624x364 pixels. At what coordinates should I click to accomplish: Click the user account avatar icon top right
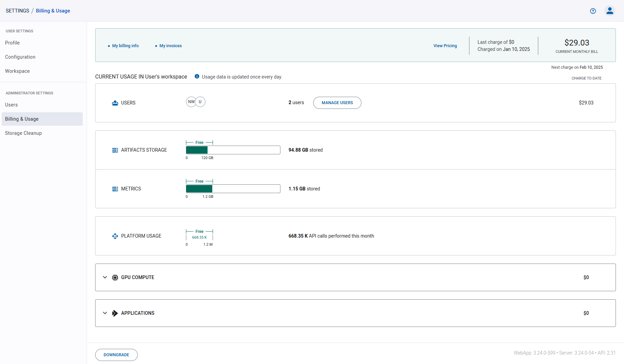610,10
